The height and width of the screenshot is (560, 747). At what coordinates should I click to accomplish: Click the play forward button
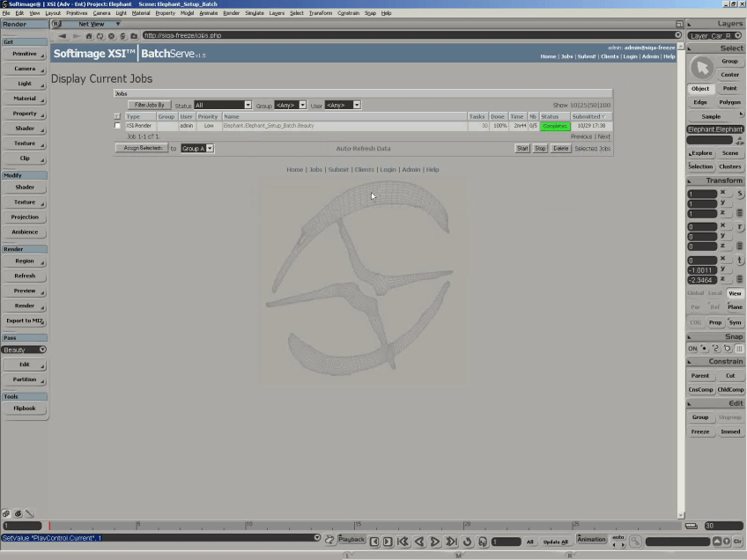pyautogui.click(x=435, y=542)
